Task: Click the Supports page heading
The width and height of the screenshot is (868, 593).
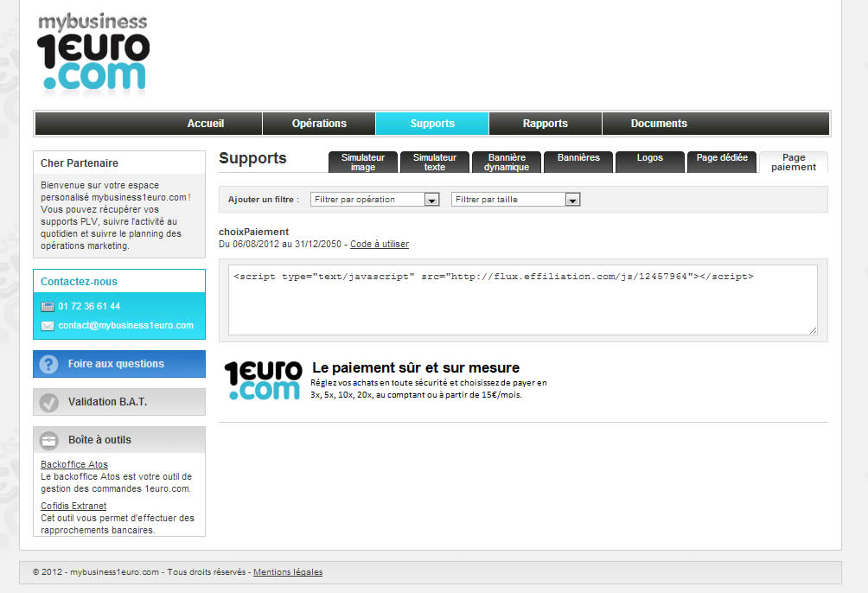Action: pos(252,158)
